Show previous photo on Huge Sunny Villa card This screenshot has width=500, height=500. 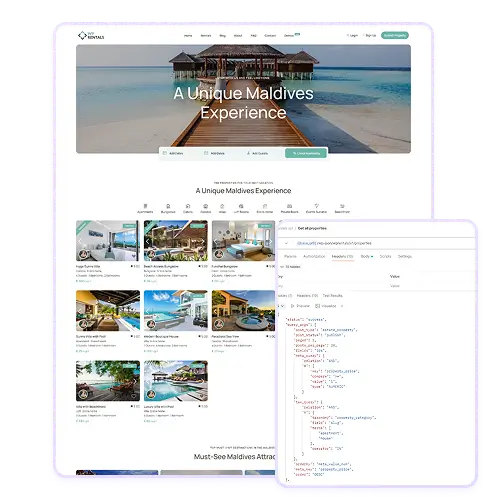(x=80, y=241)
